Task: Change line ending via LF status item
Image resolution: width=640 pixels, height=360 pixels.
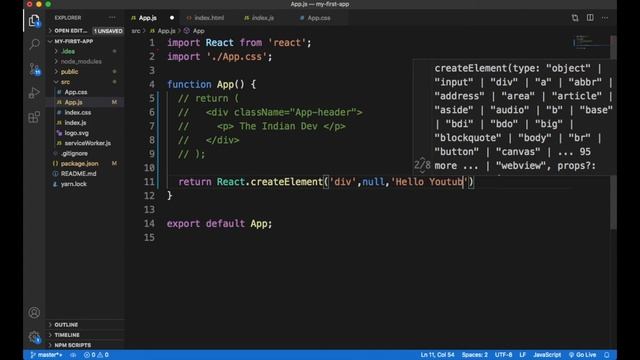Action: (x=522, y=355)
